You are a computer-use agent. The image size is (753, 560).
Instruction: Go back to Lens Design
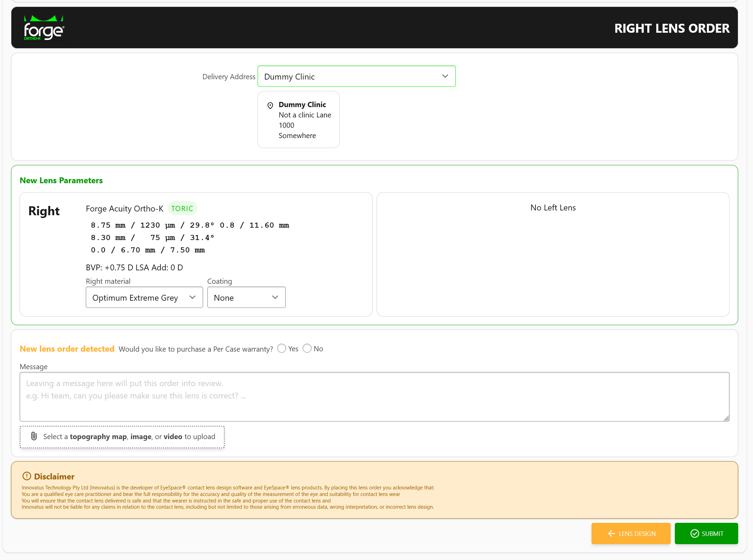coord(631,533)
